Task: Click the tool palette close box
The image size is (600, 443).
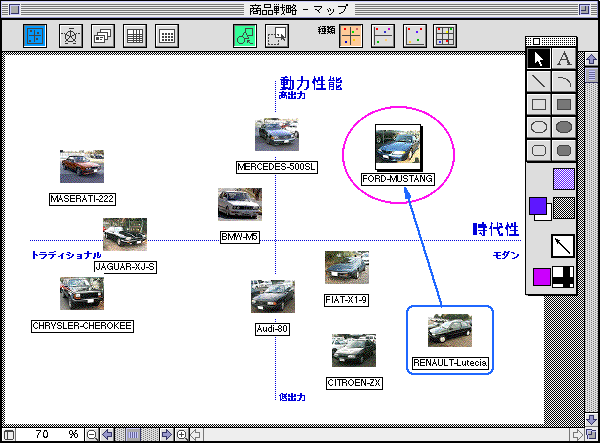Action: [x=536, y=41]
